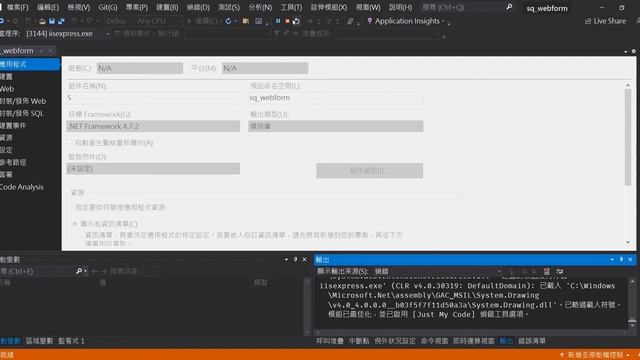The image size is (640, 360).
Task: Open the Git(G) menu
Action: point(108,7)
